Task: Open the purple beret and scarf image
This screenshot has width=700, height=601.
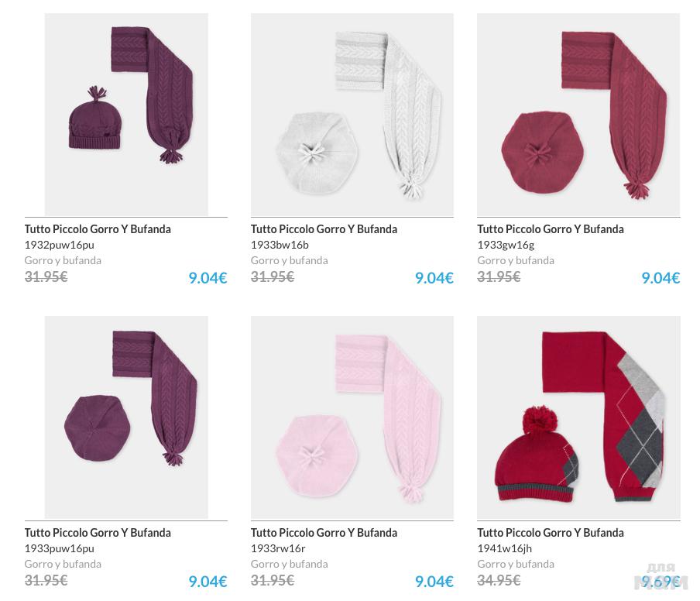Action: pos(126,417)
